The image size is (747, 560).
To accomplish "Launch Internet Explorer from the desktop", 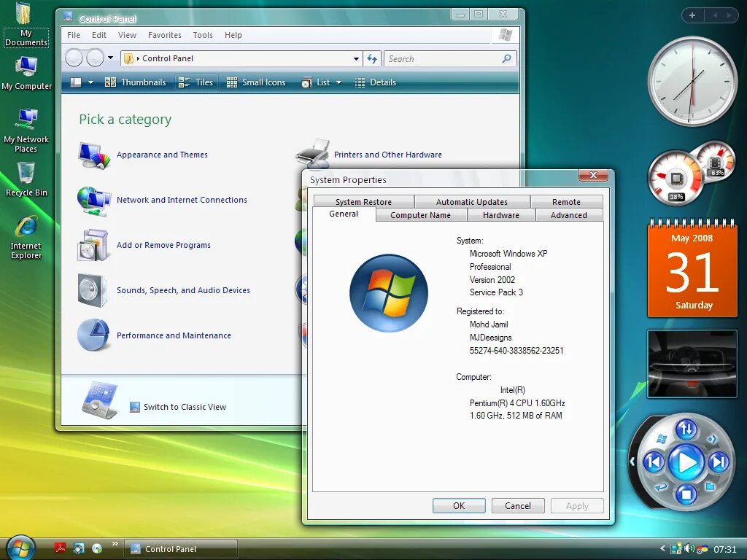I will pyautogui.click(x=26, y=237).
